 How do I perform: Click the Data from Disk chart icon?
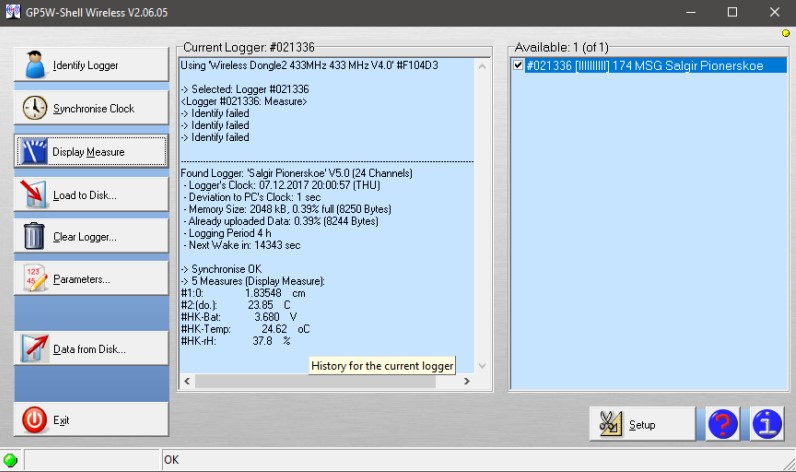[35, 348]
